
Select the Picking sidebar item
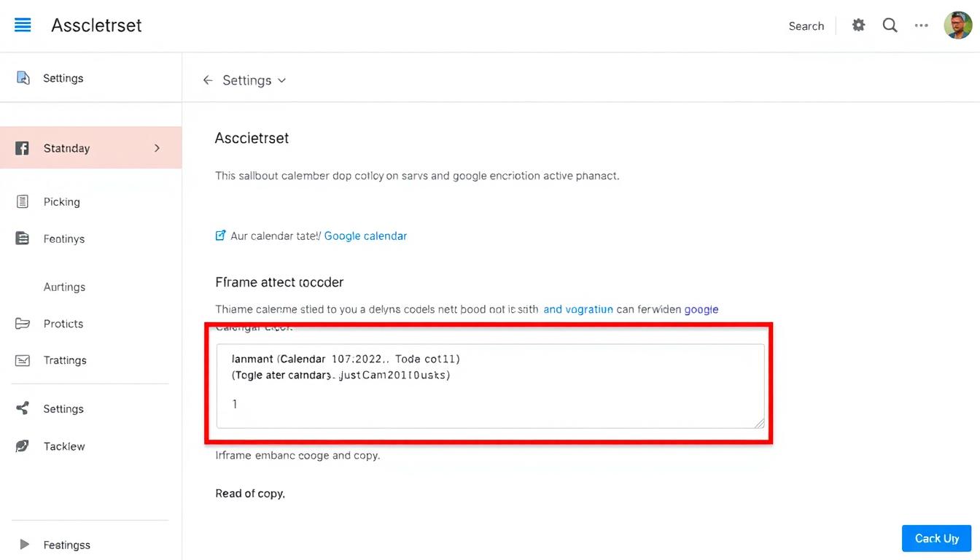pyautogui.click(x=61, y=202)
